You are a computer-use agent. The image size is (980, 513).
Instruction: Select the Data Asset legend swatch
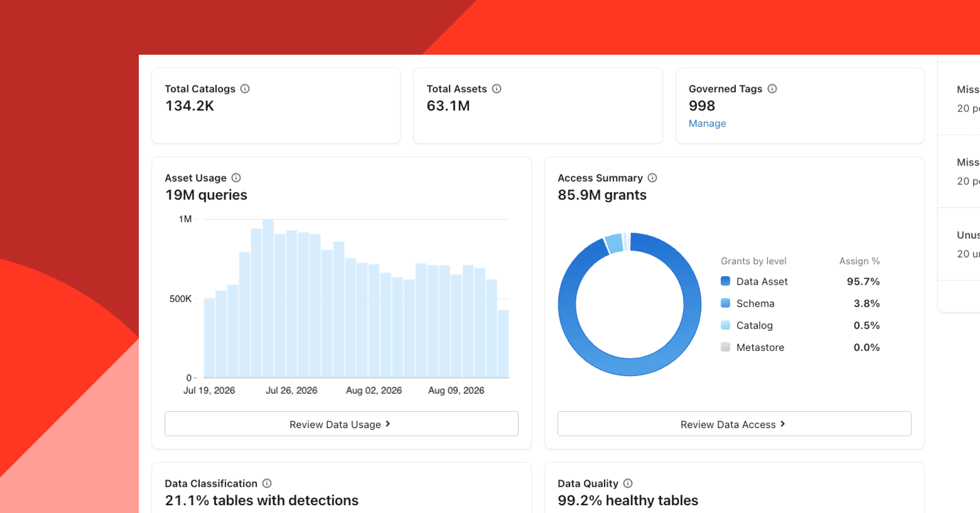725,281
